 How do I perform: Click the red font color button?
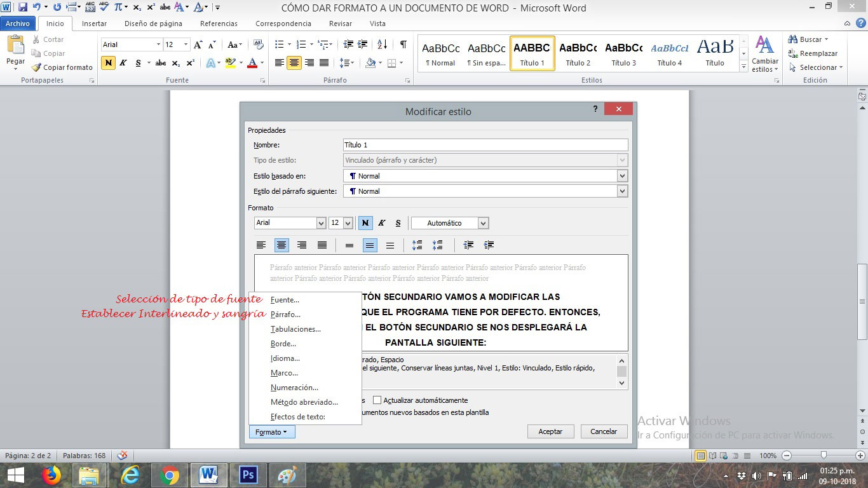tap(252, 63)
